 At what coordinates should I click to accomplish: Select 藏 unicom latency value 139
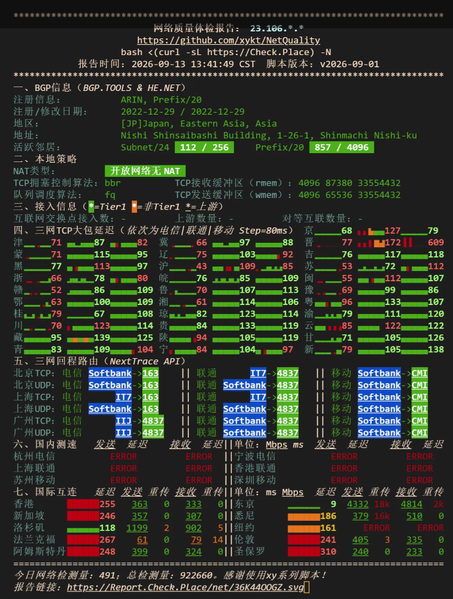(102, 338)
